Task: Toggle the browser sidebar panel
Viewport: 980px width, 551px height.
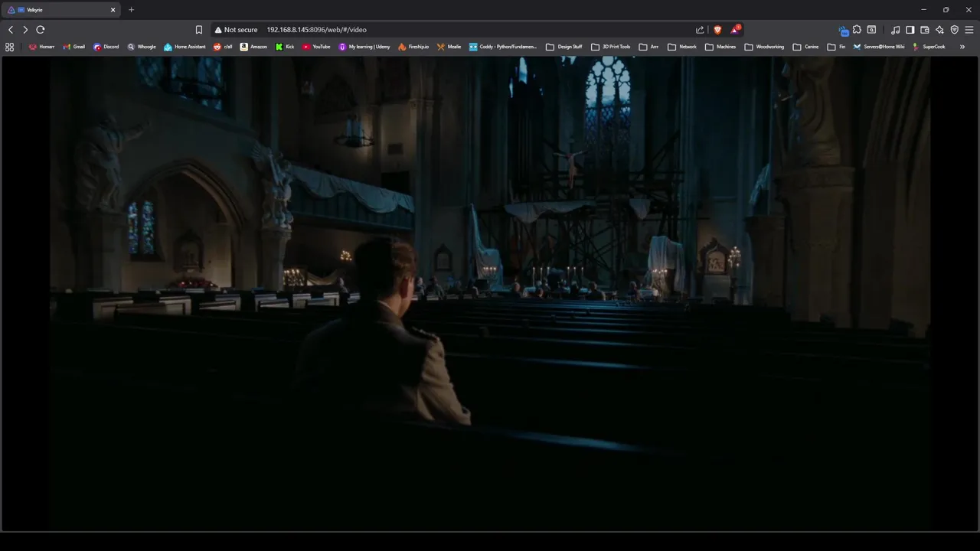Action: (910, 30)
